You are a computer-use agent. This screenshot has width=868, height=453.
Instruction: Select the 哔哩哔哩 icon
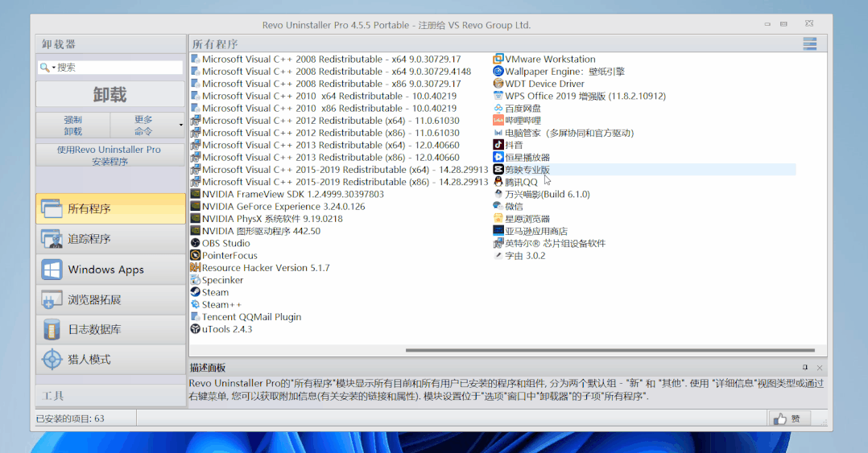point(498,120)
